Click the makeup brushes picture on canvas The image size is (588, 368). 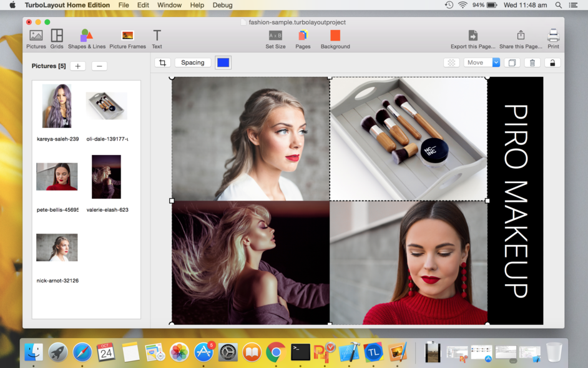click(408, 139)
